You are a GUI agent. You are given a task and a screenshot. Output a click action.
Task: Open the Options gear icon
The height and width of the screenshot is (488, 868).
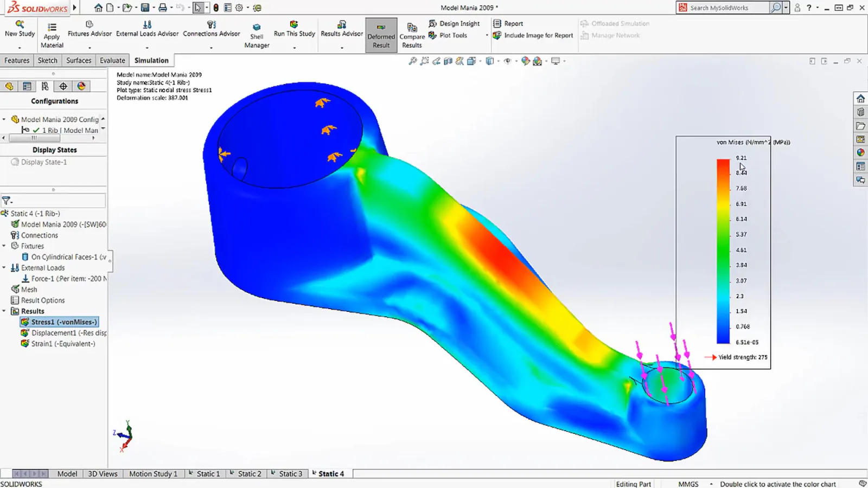click(239, 8)
